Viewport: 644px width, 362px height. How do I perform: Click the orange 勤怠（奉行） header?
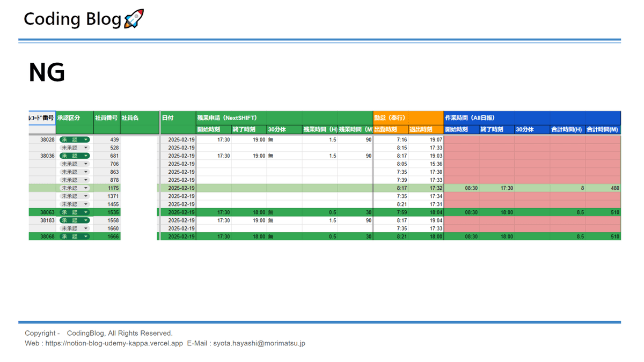pyautogui.click(x=390, y=117)
